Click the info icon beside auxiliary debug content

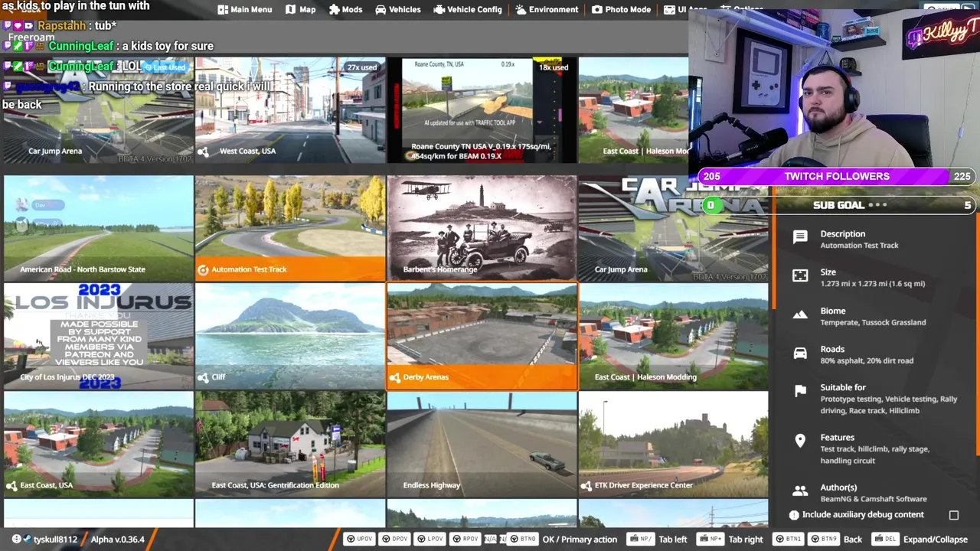(x=794, y=515)
